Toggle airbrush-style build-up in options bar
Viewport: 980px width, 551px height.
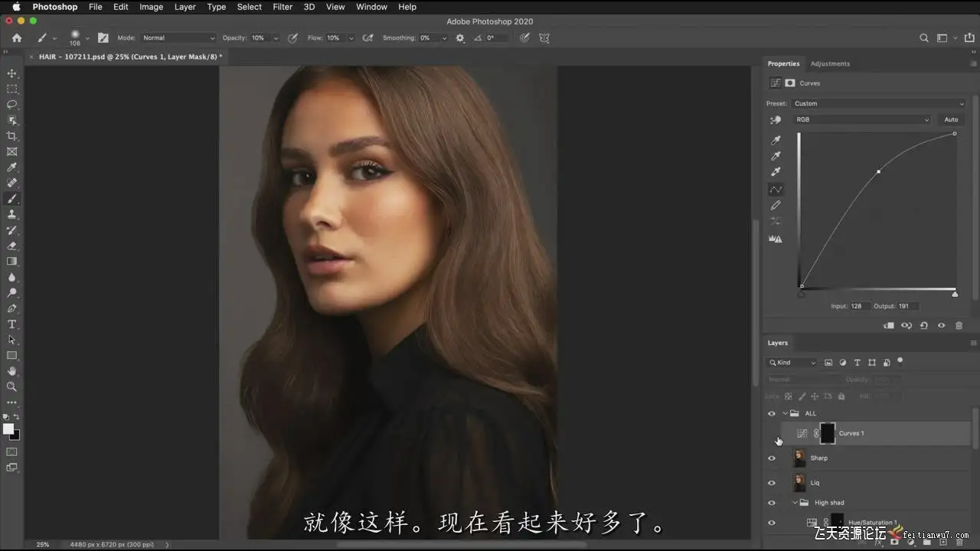pyautogui.click(x=368, y=37)
